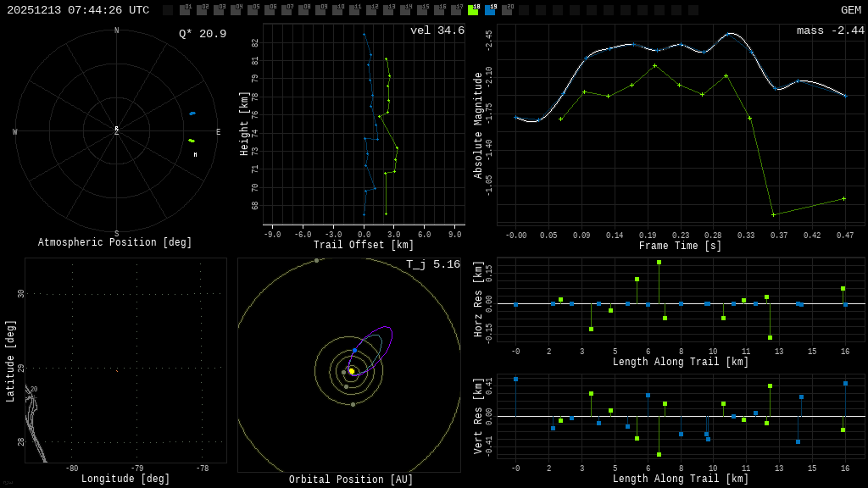This screenshot has height=488, width=868.
Task: Click the GEM shower label
Action: click(850, 10)
